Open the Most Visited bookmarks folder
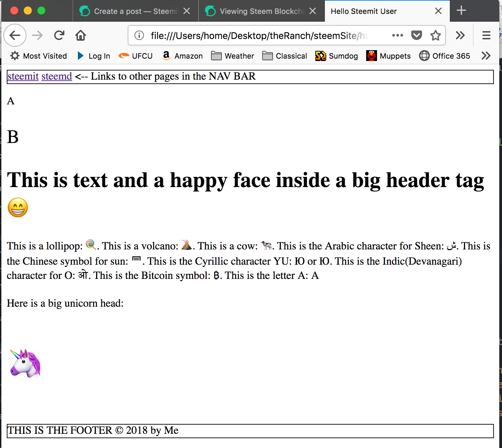Viewport: 502px width, 448px height. (x=38, y=56)
